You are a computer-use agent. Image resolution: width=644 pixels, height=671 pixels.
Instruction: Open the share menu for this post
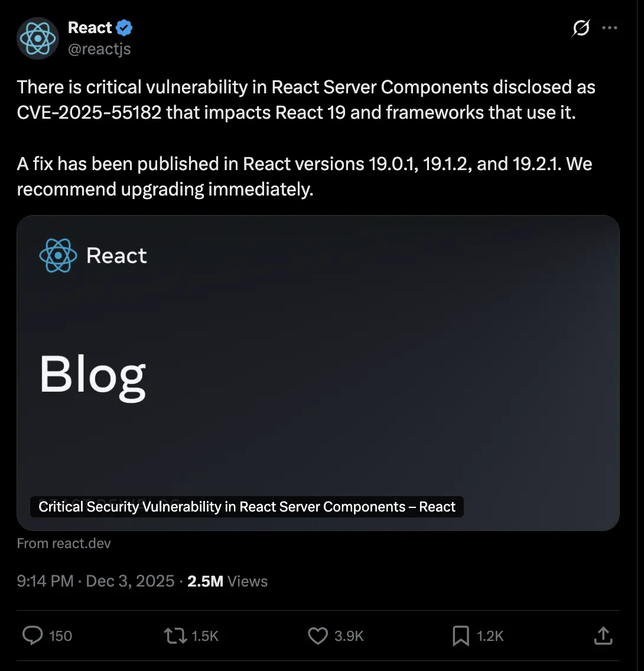(x=602, y=636)
